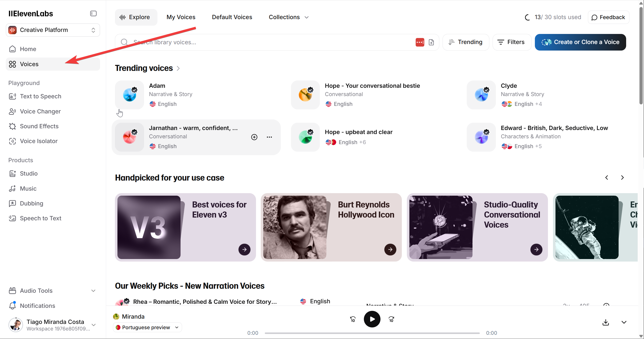Image resolution: width=644 pixels, height=339 pixels.
Task: Select Hope - upbeat and clear title
Action: pos(359,132)
